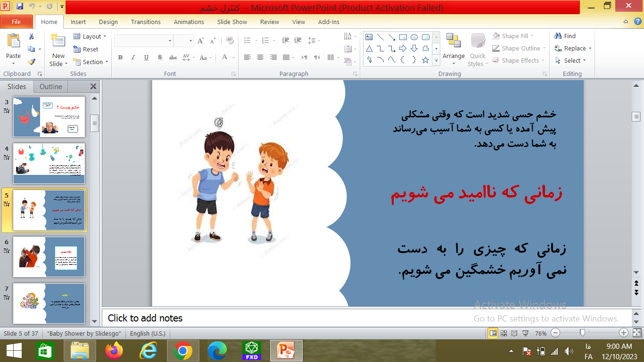Screen dimensions: 644x362
Task: Select the Format Painter tool
Action: (31, 61)
